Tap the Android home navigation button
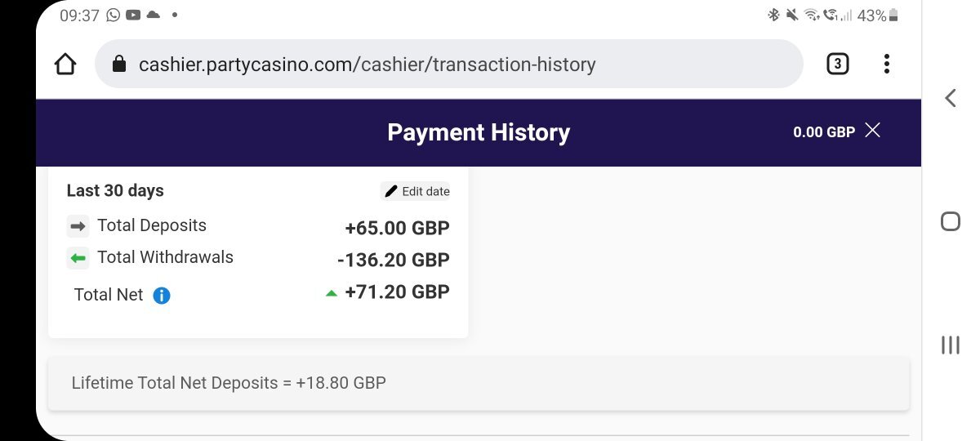 click(950, 221)
